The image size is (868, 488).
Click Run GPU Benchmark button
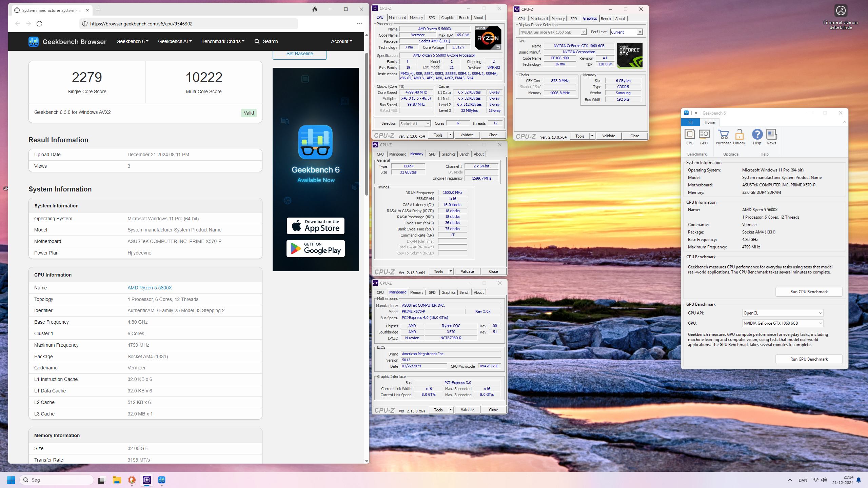click(809, 359)
